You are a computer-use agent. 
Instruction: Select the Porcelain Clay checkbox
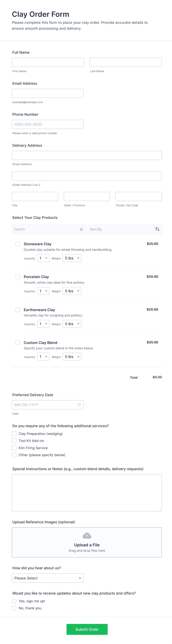[x=18, y=277]
